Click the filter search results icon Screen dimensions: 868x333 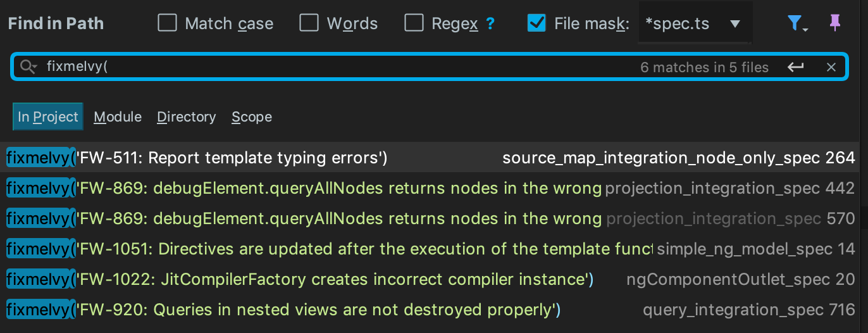tap(796, 24)
